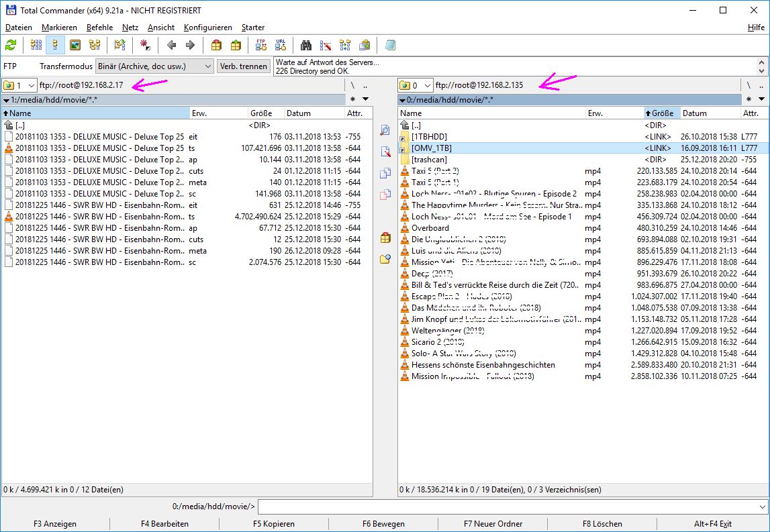Select the [OMV_1TB] link folder
Viewport: 770px width, 532px height.
click(583, 148)
